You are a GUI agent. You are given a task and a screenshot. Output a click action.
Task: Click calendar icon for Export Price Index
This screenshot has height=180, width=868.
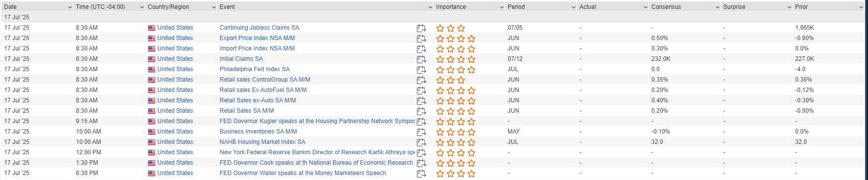(x=421, y=39)
